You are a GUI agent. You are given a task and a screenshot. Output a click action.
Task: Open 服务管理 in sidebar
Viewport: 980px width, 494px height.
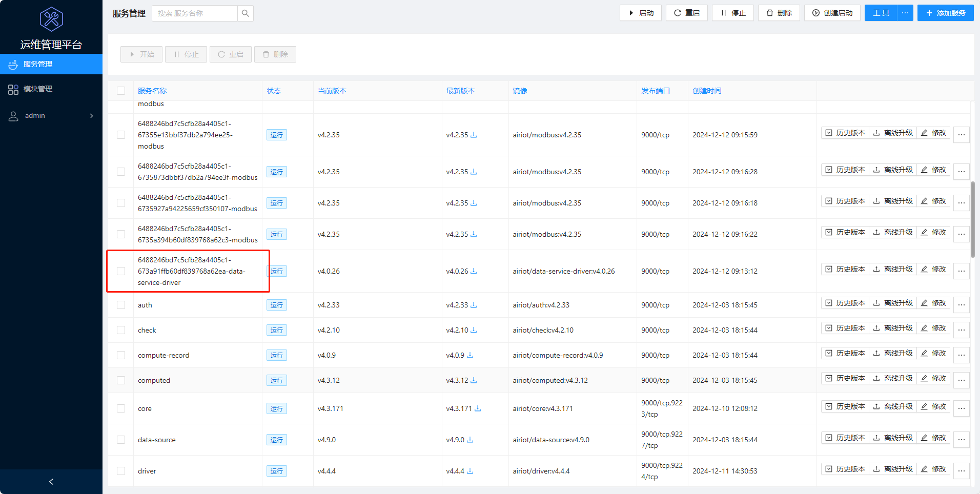[51, 64]
